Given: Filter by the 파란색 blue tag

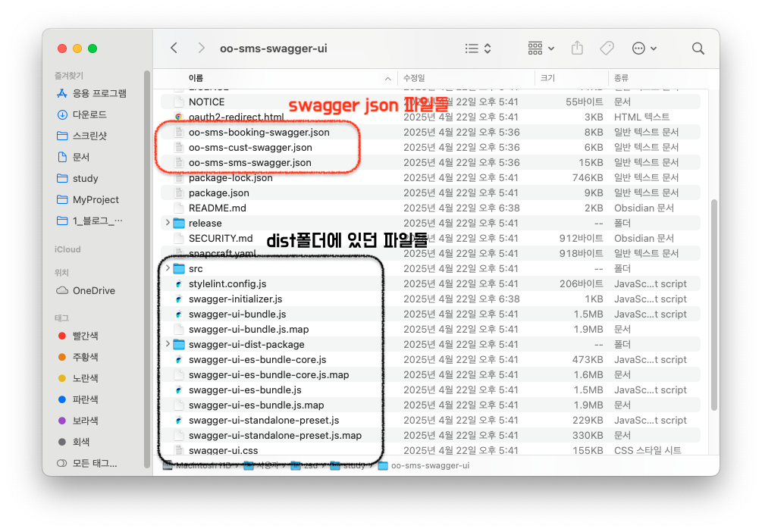Looking at the screenshot, I should [x=78, y=399].
